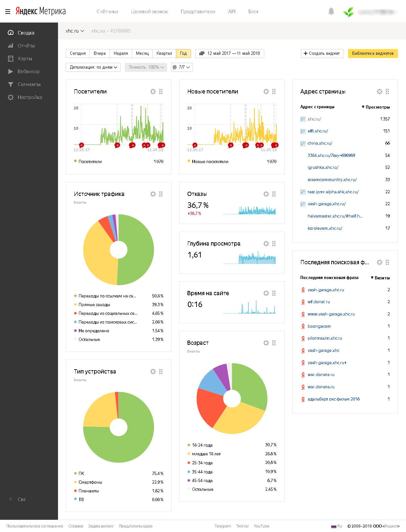Click the Отчёты bar chart icon
Image resolution: width=406 pixels, height=532 pixels.
pos(11,45)
